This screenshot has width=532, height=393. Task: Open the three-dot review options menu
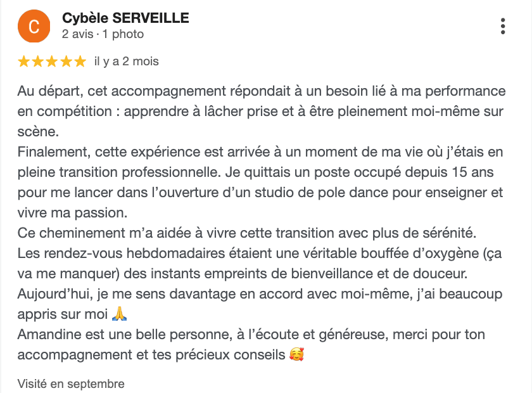[503, 26]
